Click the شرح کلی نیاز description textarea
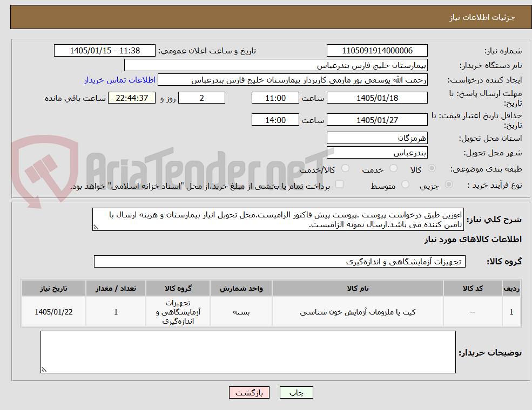532x410 pixels. pyautogui.click(x=278, y=220)
